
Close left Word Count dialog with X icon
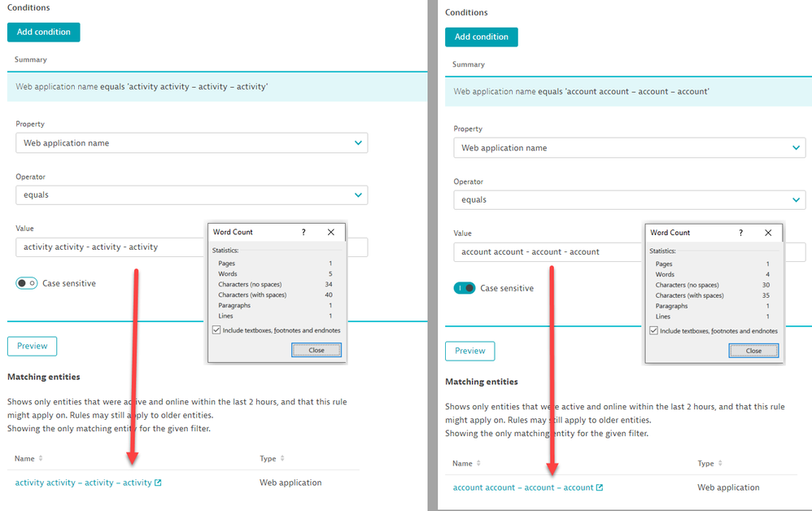(331, 232)
